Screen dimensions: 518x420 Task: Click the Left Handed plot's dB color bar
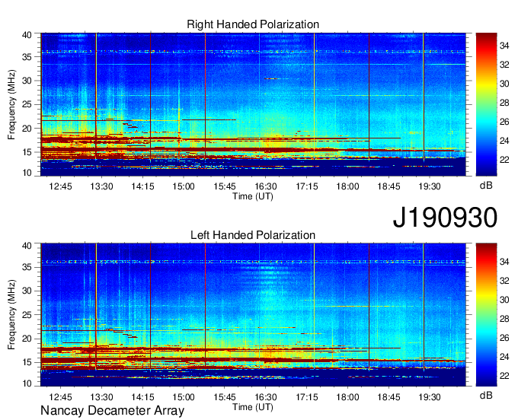point(486,314)
